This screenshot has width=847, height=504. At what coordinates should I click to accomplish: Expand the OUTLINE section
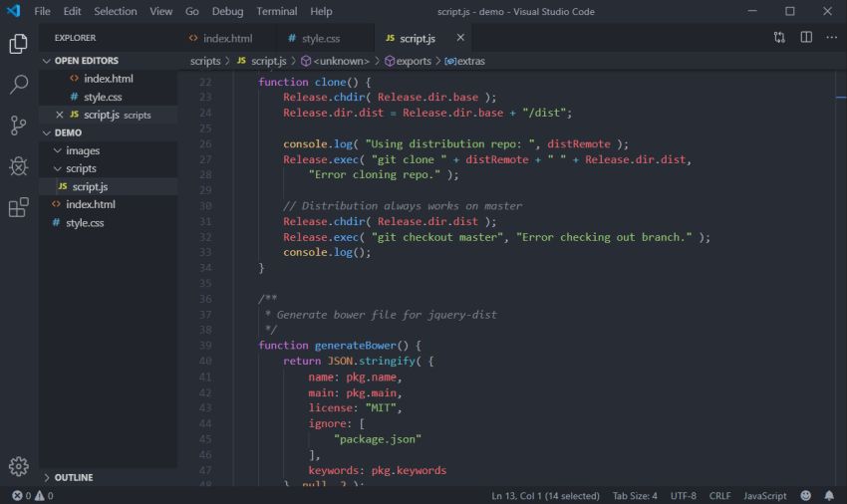click(x=73, y=477)
